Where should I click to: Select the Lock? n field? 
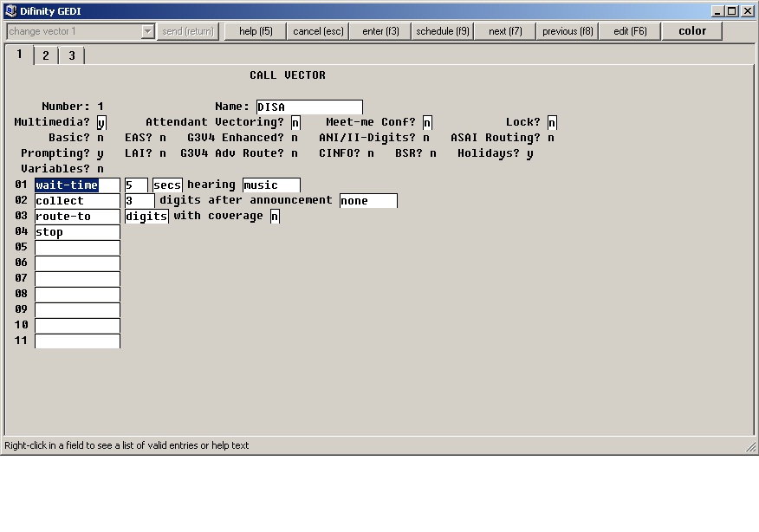[552, 122]
